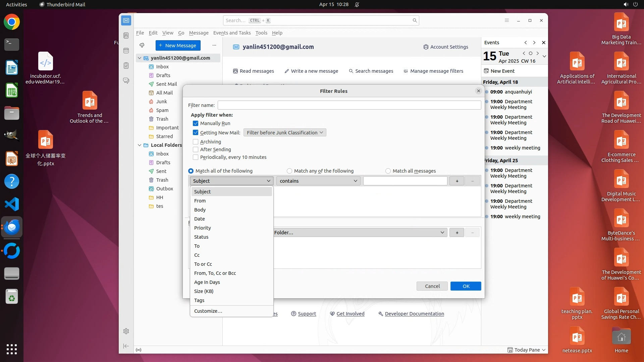The image size is (644, 362).
Task: Choose From in the field list
Action: (x=200, y=201)
